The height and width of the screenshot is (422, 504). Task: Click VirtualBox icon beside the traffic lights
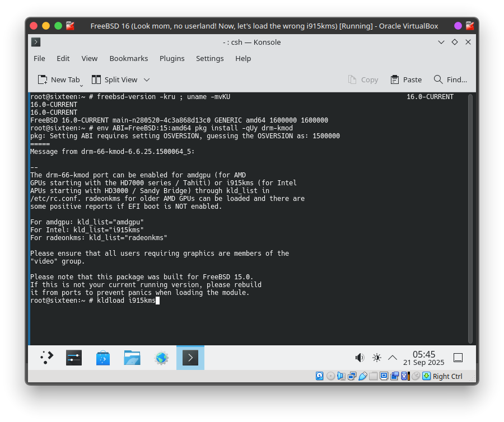tap(70, 26)
